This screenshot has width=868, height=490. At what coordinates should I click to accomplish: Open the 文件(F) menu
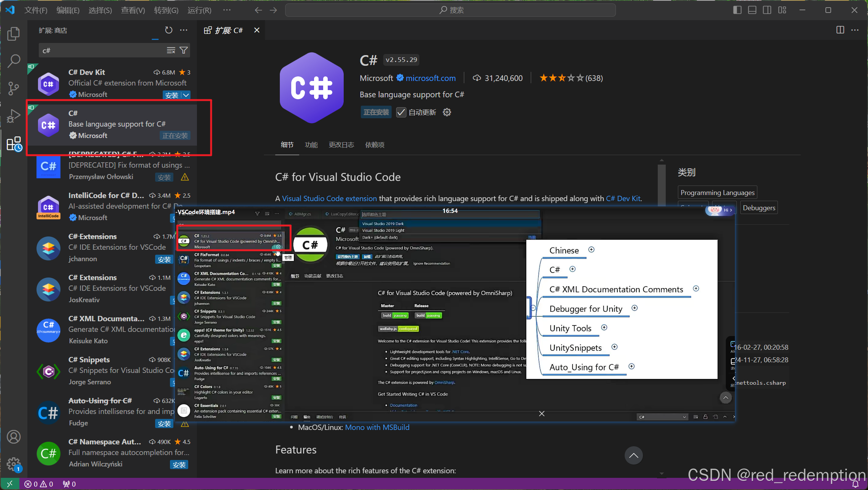coord(36,10)
